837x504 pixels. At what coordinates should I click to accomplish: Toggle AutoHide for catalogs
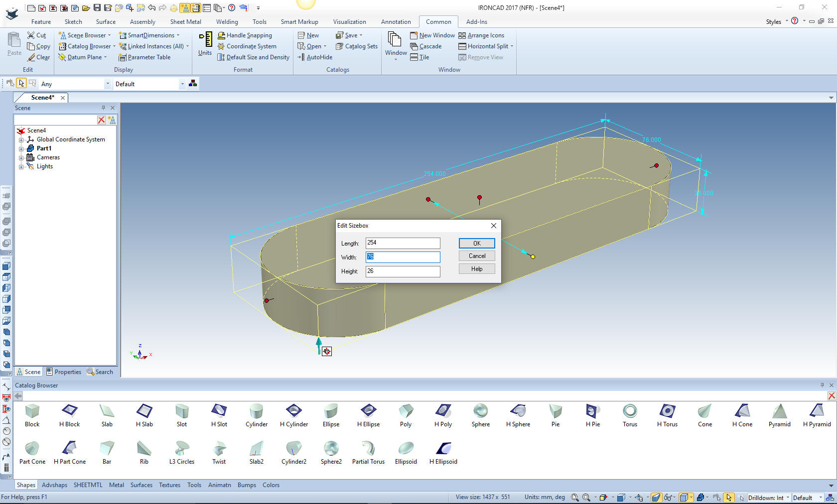(315, 57)
